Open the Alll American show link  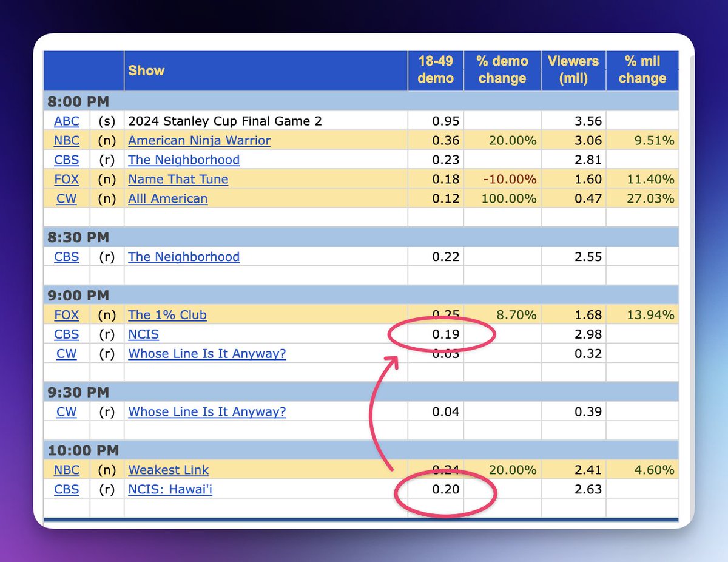[x=168, y=199]
